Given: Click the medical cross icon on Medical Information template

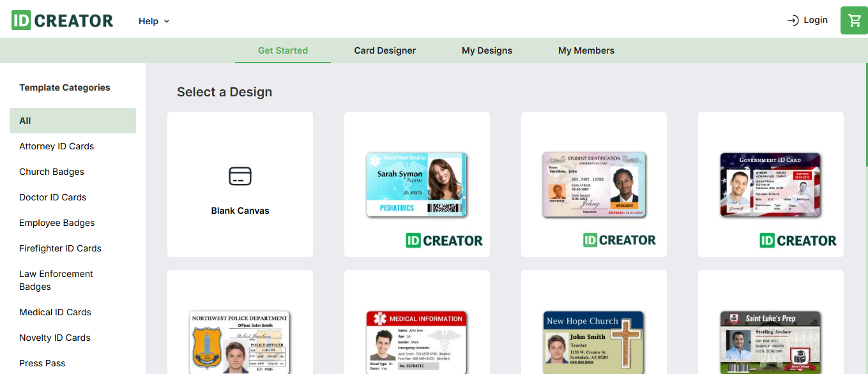Looking at the screenshot, I should coord(379,317).
